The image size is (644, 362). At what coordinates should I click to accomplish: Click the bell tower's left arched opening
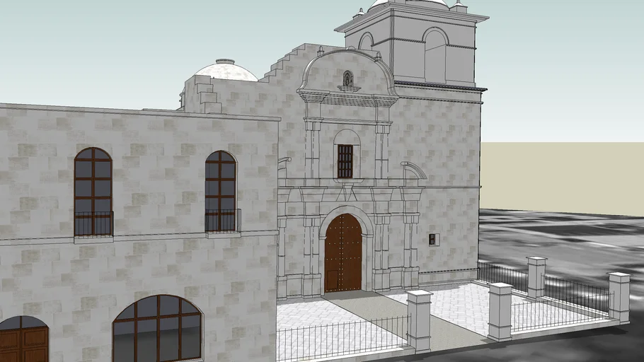[366, 42]
